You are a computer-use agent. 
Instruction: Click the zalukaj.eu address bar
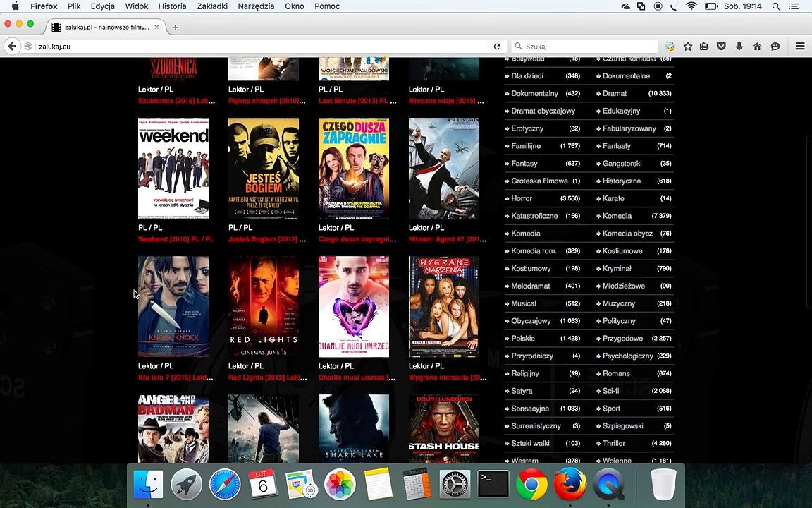tap(262, 46)
